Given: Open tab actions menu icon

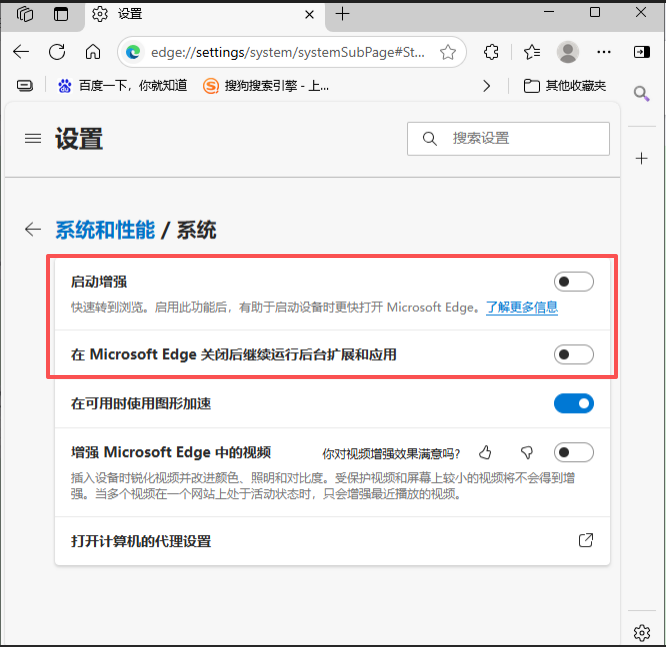Looking at the screenshot, I should pos(61,14).
